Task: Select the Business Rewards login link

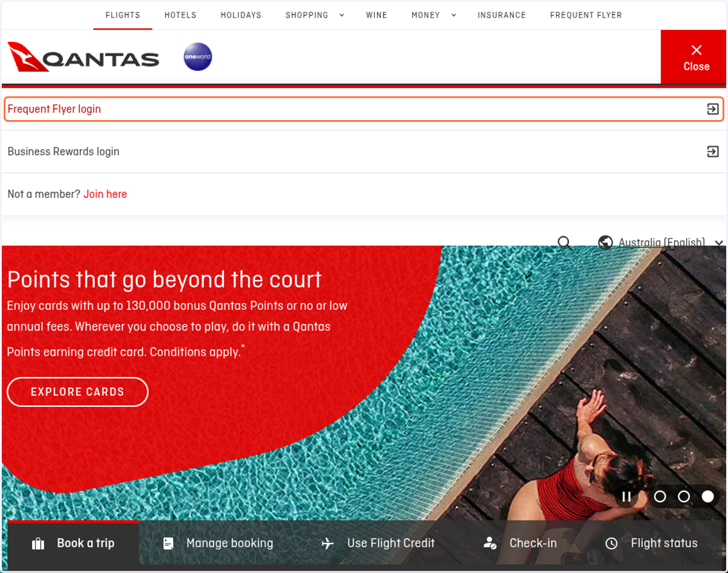Action: [364, 152]
